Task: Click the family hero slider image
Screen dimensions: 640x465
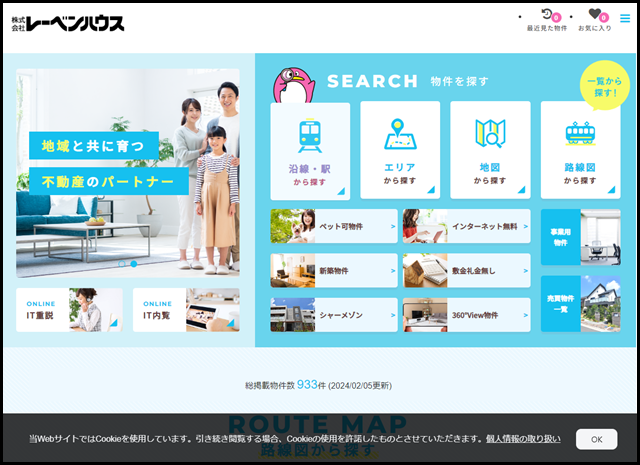Action: 128,173
